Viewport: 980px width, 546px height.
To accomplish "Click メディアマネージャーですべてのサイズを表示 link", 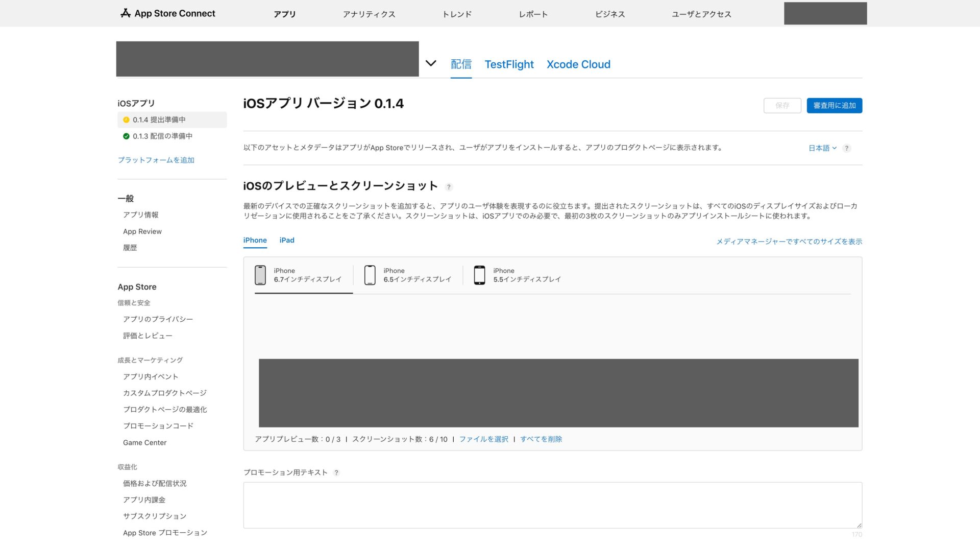I will tap(789, 242).
